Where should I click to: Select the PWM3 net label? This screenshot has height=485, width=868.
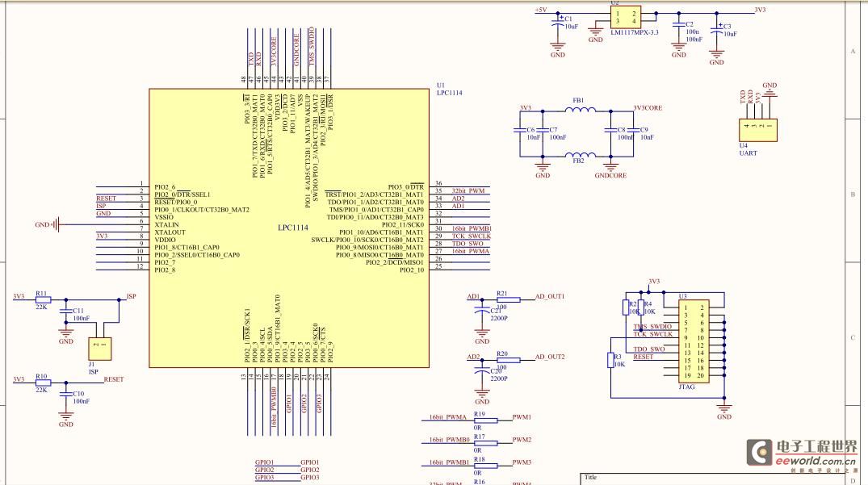[522, 462]
